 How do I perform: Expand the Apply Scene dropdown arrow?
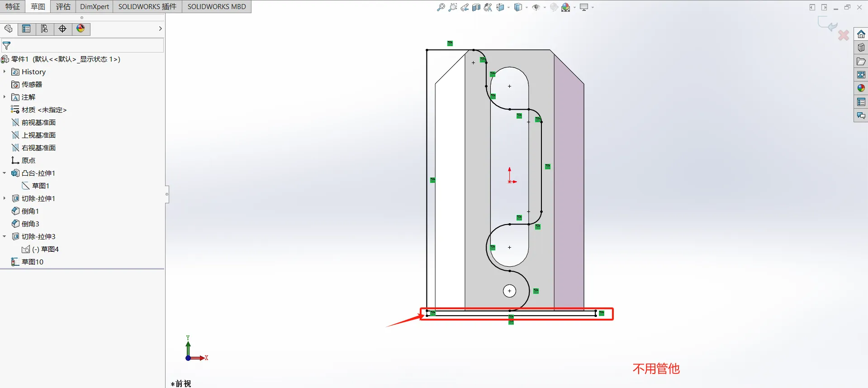pos(574,7)
